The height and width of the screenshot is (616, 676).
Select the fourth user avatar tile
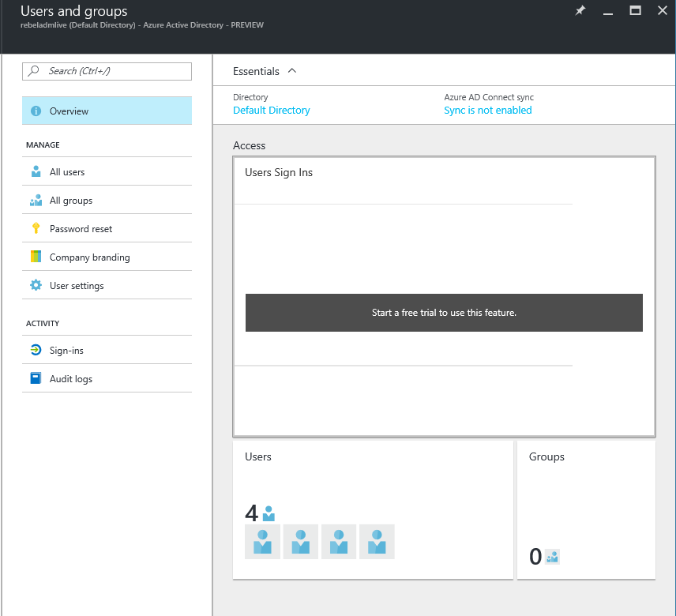pos(377,542)
